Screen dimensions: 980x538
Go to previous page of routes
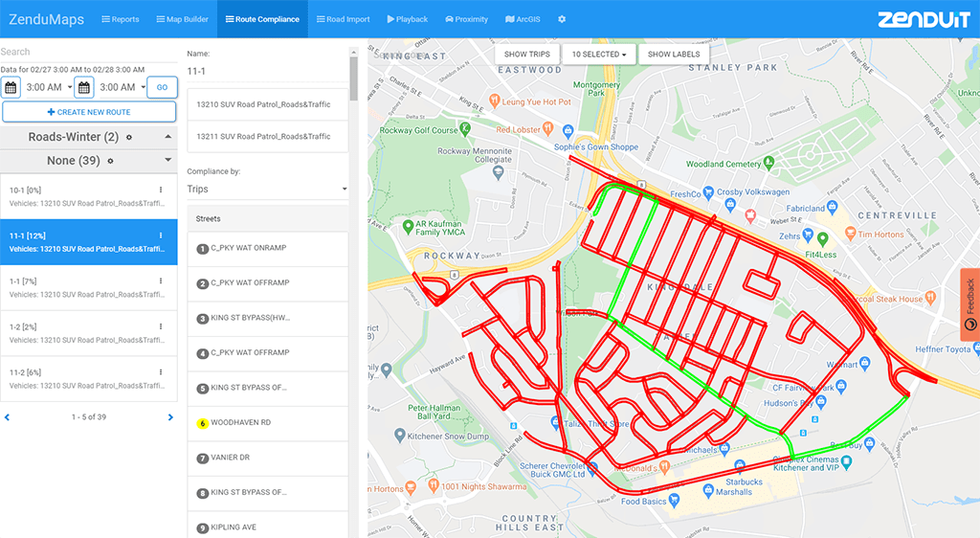7,417
